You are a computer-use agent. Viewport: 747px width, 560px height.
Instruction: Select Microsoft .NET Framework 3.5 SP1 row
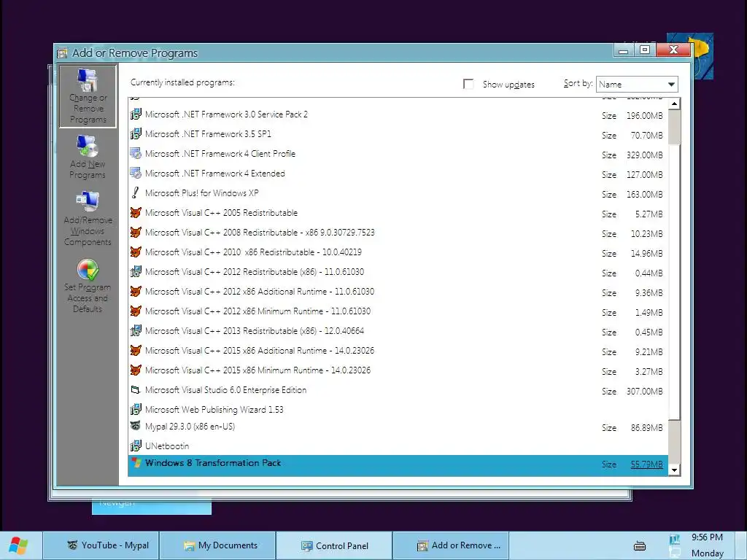(x=398, y=135)
